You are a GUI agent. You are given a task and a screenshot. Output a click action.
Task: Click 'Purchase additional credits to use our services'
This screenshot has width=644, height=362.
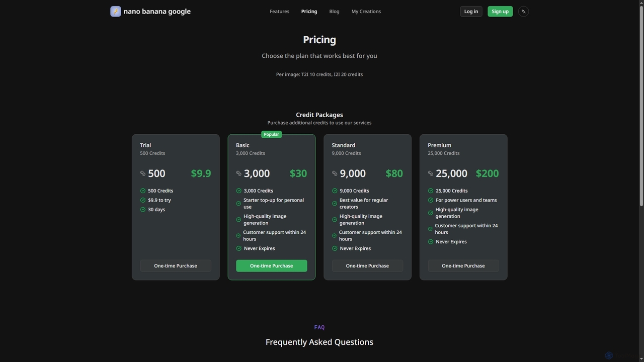[x=319, y=123]
